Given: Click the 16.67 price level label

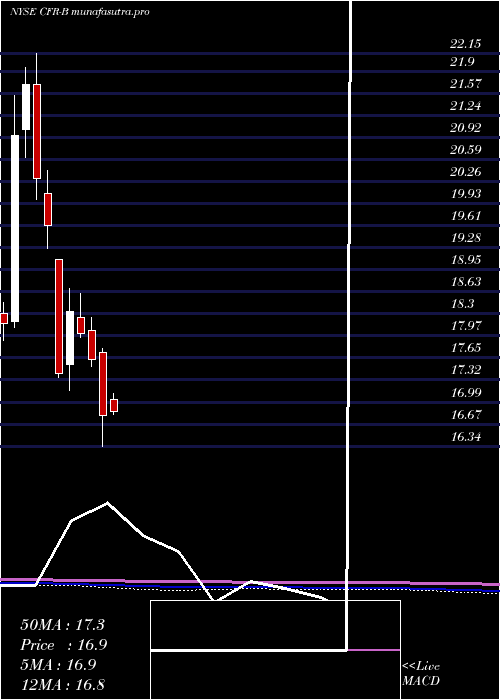Looking at the screenshot, I should (466, 415).
